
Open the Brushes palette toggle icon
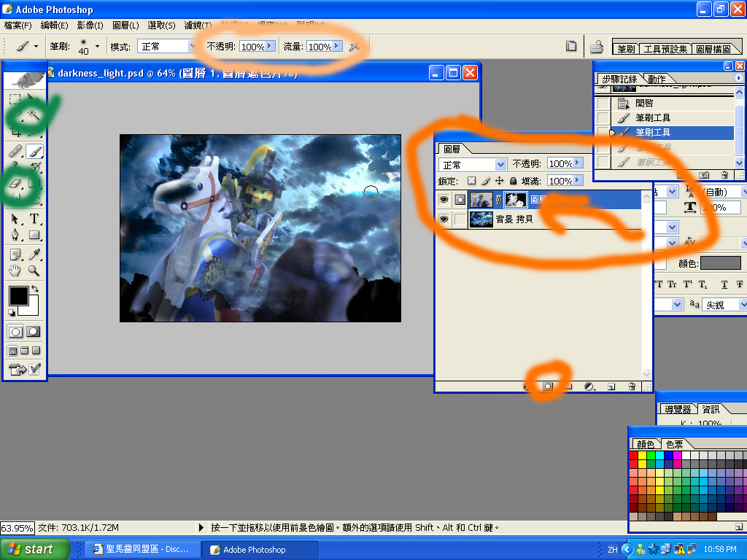pos(571,46)
